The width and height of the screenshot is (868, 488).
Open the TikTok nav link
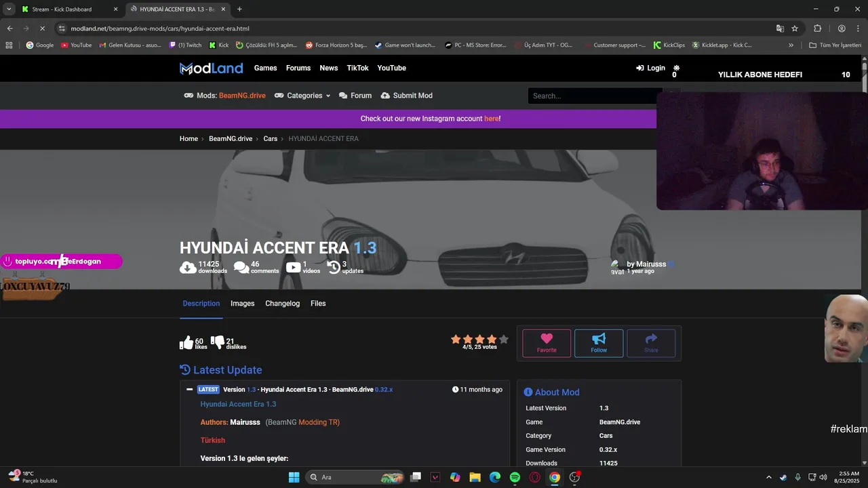[357, 68]
